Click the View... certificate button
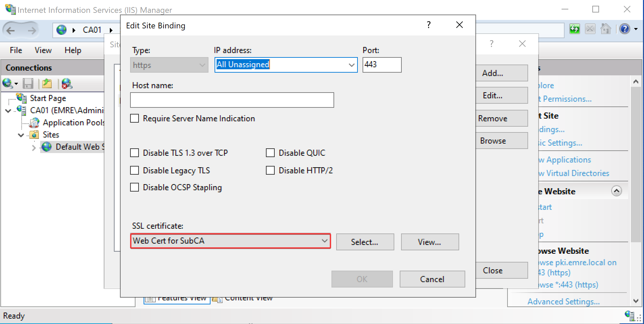The image size is (644, 324). [x=429, y=242]
